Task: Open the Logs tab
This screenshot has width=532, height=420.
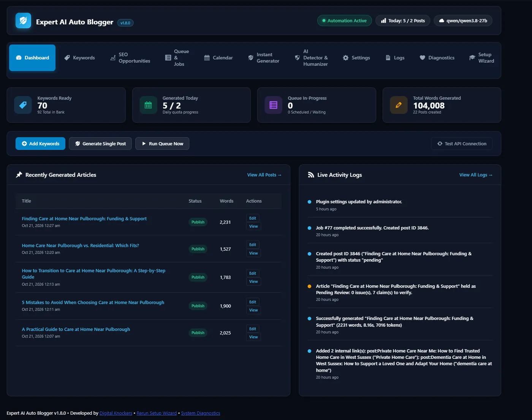Action: pyautogui.click(x=395, y=58)
